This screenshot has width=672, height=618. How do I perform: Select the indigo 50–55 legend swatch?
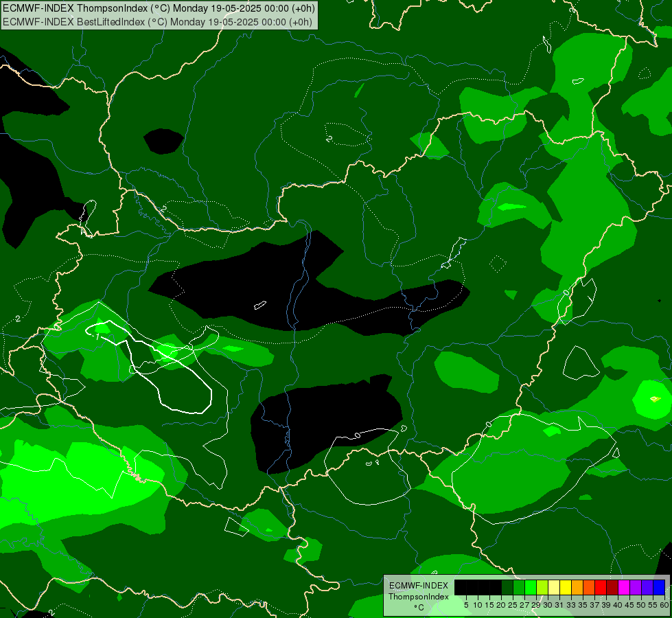tap(647, 587)
